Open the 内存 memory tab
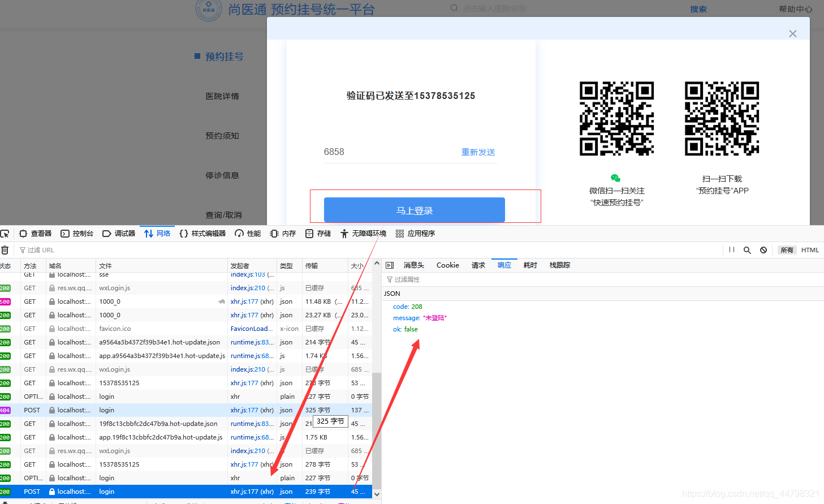Viewport: 824px width, 504px height. (283, 234)
